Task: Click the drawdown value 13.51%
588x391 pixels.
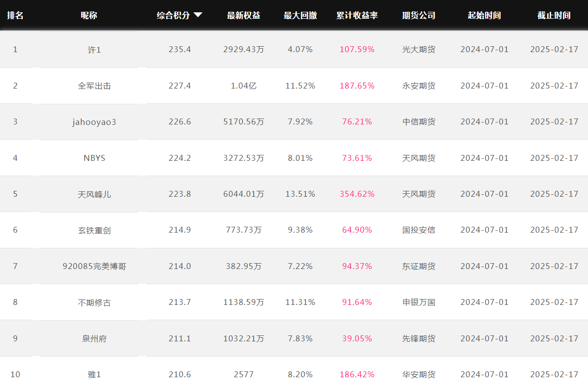Action: [300, 194]
